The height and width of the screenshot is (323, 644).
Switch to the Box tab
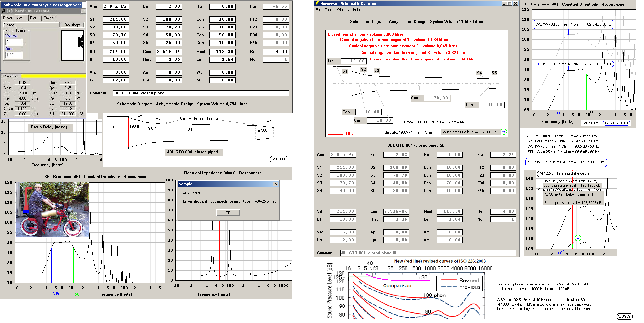20,18
